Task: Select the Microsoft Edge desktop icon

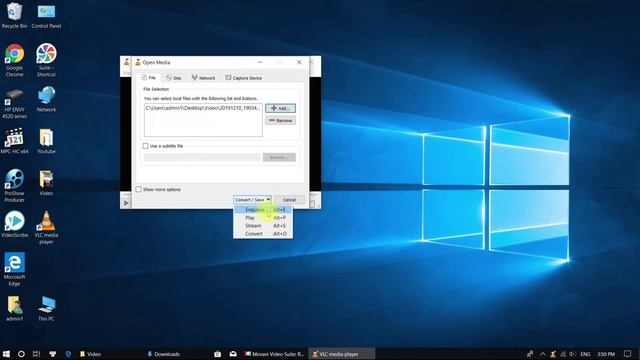Action: click(14, 269)
